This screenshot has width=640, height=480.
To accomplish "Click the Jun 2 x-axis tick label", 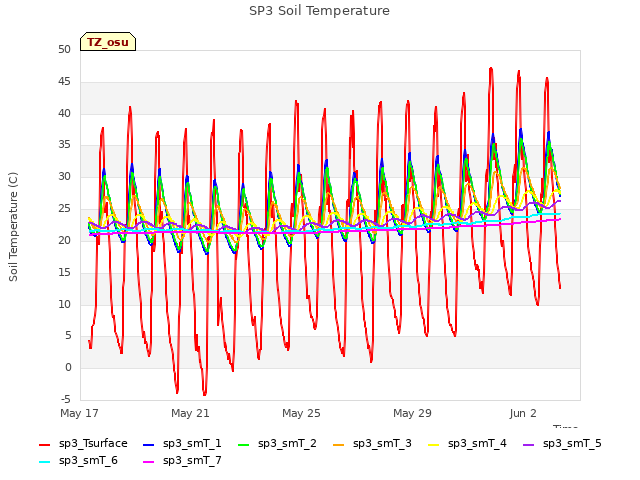I will coord(523,413).
